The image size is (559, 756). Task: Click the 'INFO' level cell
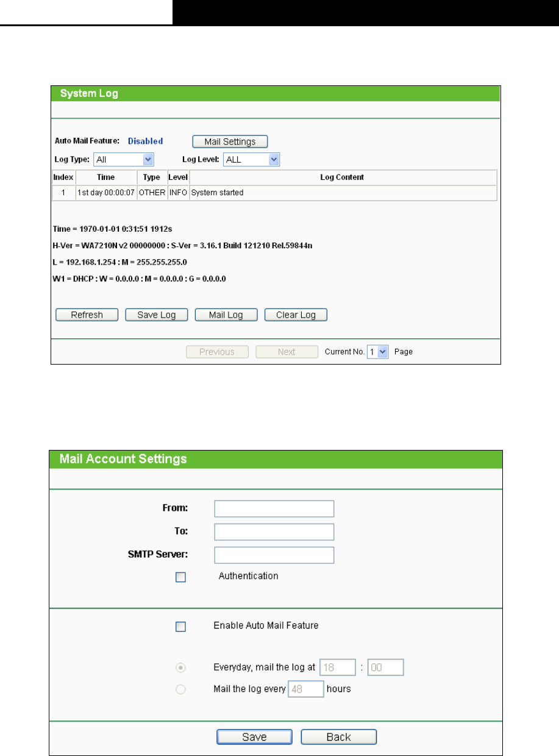click(179, 193)
